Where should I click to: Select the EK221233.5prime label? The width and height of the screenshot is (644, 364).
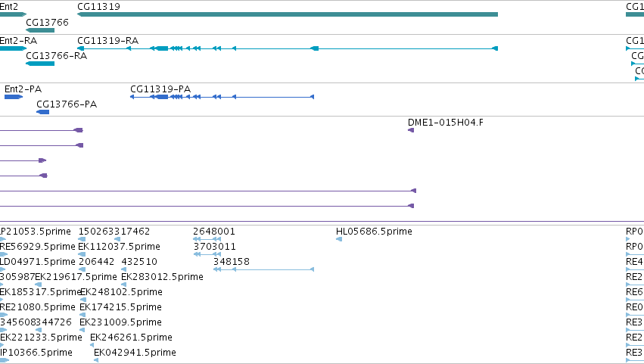(x=41, y=338)
